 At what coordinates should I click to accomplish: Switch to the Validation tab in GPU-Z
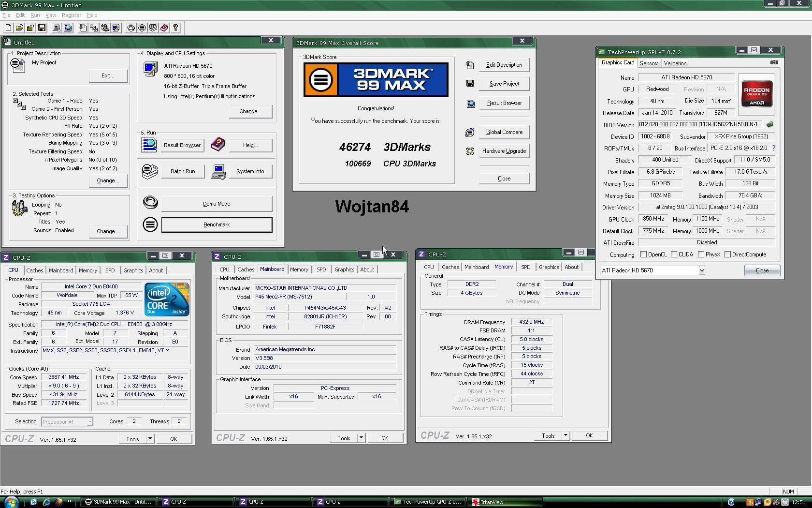[x=675, y=63]
